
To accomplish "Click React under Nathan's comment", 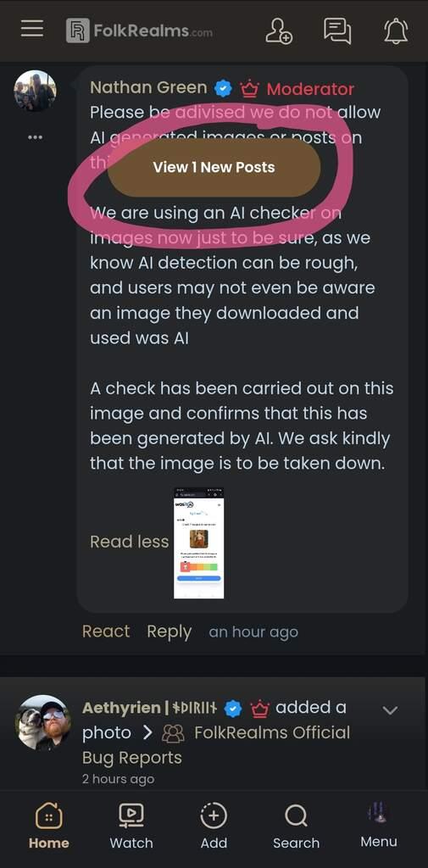I will [x=106, y=631].
